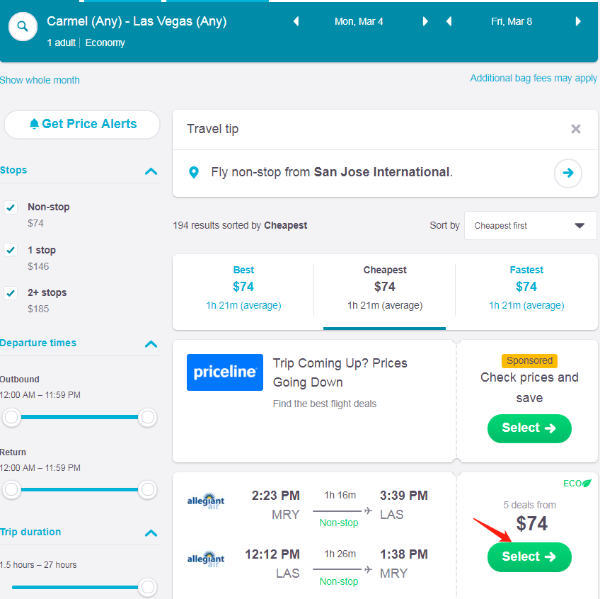
Task: Collapse the Trip duration section
Action: pyautogui.click(x=151, y=533)
